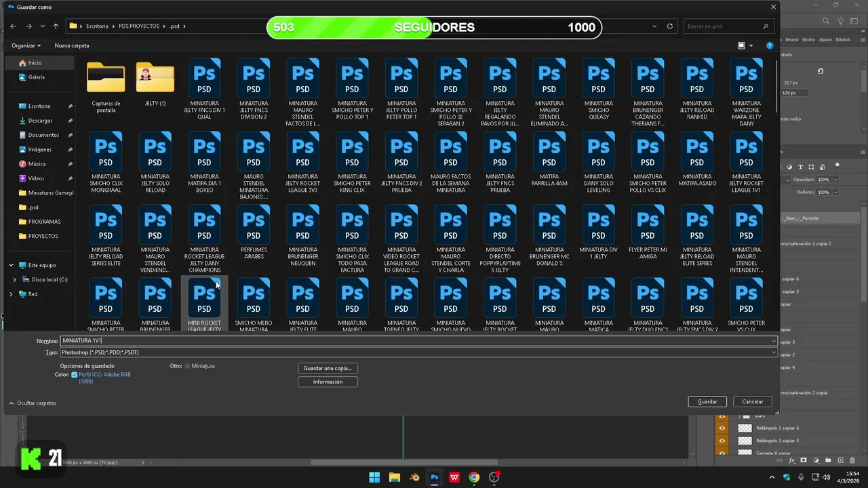Viewport: 868px width, 488px height.
Task: Switch to the Bibliot panel tab
Action: point(843,39)
